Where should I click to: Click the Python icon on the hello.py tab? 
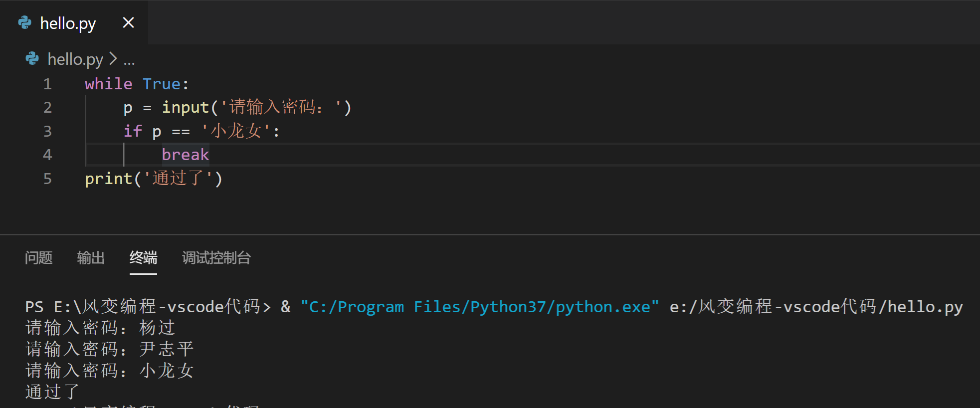[x=24, y=22]
